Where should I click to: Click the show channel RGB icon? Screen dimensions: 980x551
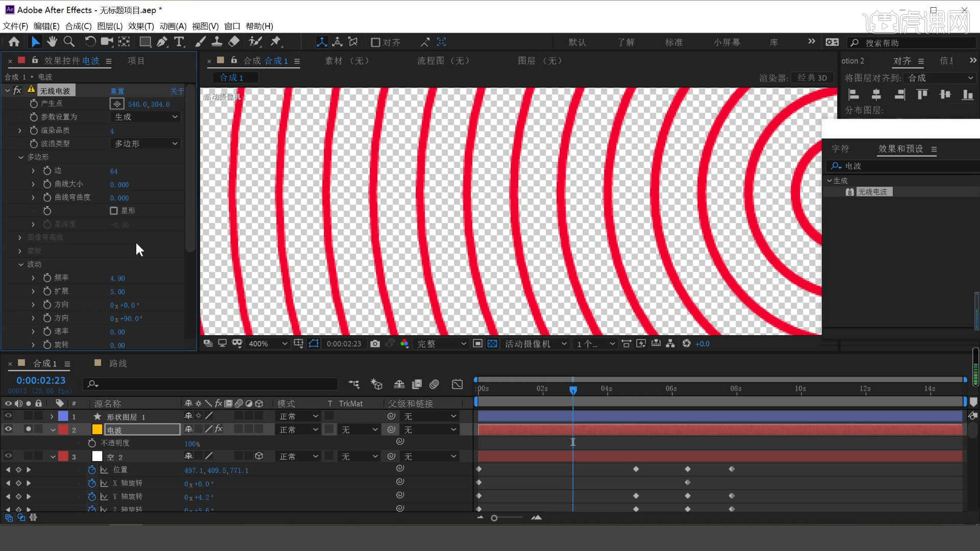pyautogui.click(x=405, y=344)
